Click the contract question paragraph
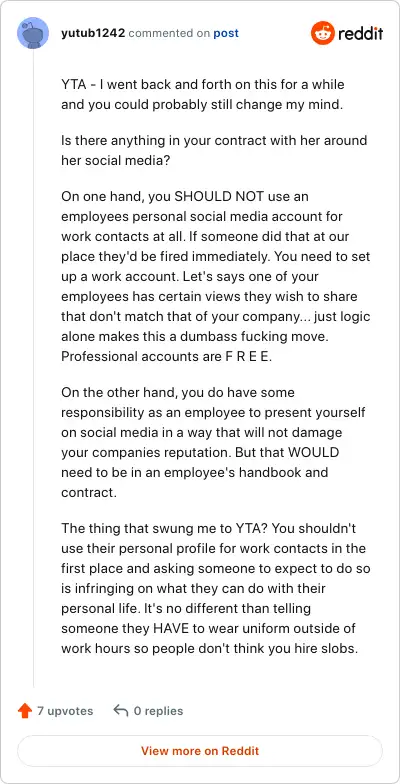The width and height of the screenshot is (400, 784). [214, 150]
